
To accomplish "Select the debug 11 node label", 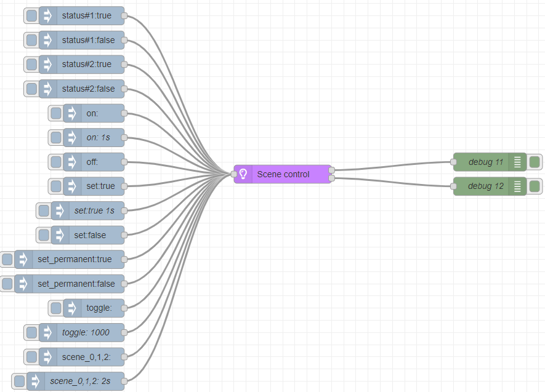I will point(486,162).
